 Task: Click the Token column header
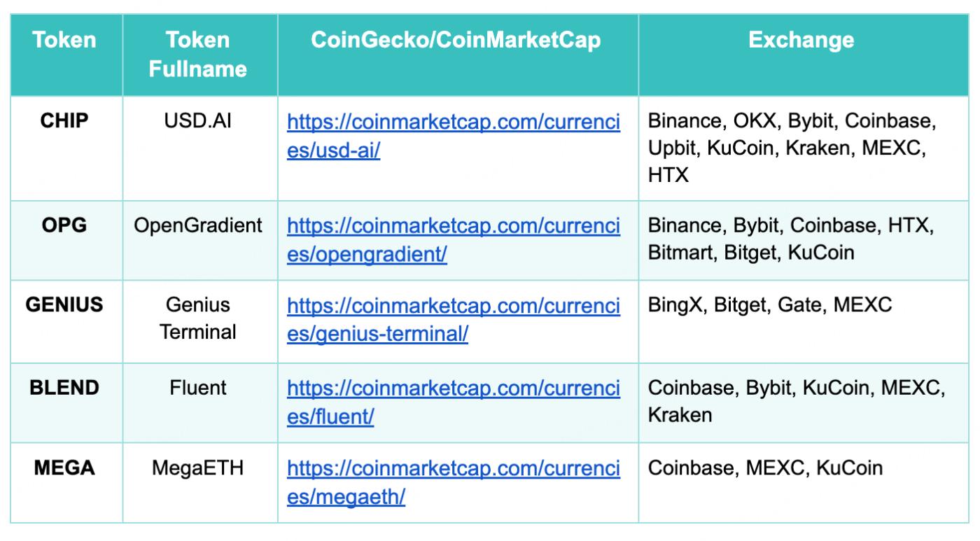pos(64,41)
